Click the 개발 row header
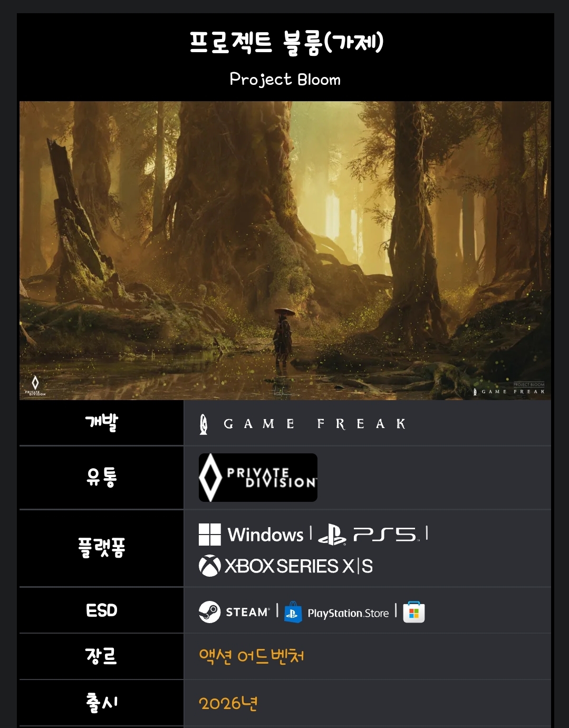 click(x=102, y=423)
